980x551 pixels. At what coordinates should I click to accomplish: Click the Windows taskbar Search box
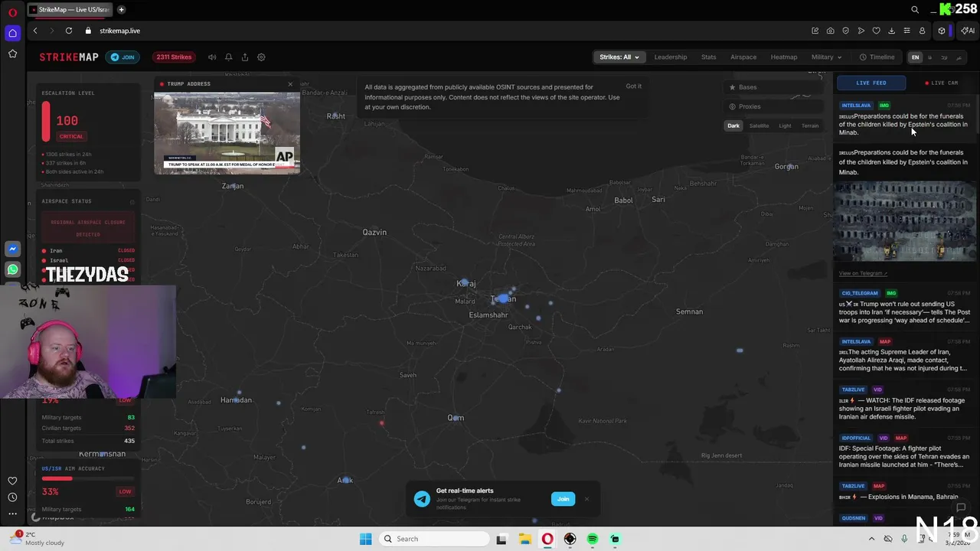click(x=433, y=539)
